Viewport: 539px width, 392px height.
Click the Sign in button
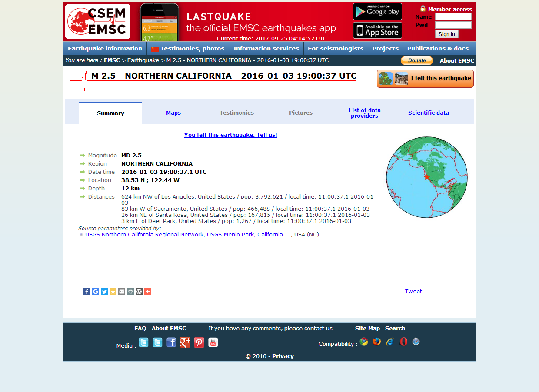pyautogui.click(x=447, y=34)
